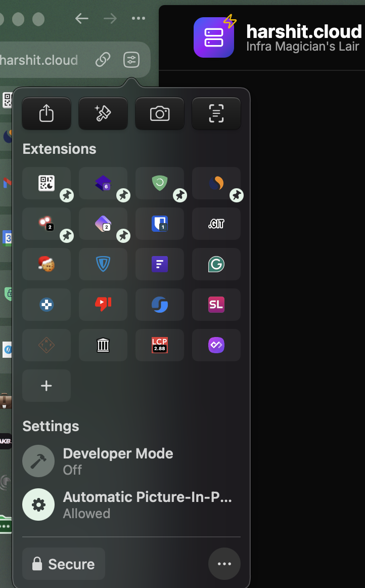The image size is (365, 588).
Task: Unpin the purple diamond extension
Action: pyautogui.click(x=123, y=236)
